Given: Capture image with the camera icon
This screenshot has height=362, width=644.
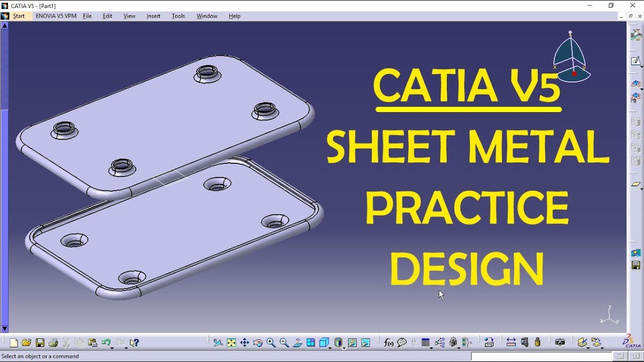Looking at the screenshot, I should pyautogui.click(x=560, y=343).
